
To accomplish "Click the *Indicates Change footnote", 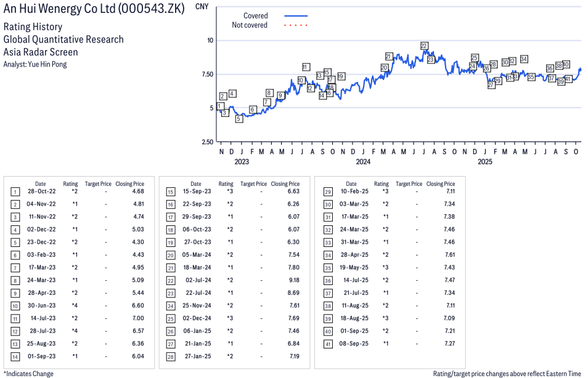I will pyautogui.click(x=28, y=373).
